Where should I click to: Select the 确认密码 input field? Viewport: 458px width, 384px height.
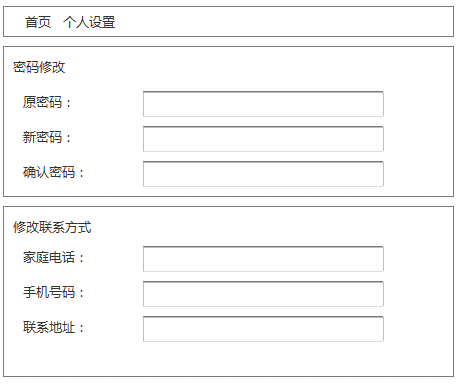click(x=263, y=174)
